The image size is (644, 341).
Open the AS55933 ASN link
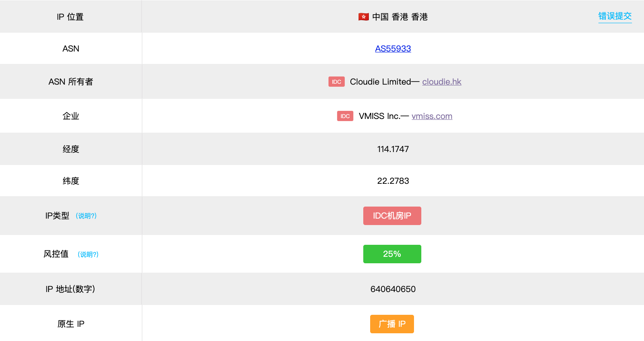pyautogui.click(x=393, y=49)
